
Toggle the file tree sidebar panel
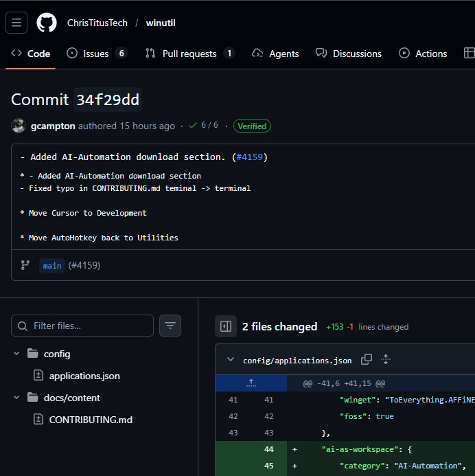[x=226, y=326]
